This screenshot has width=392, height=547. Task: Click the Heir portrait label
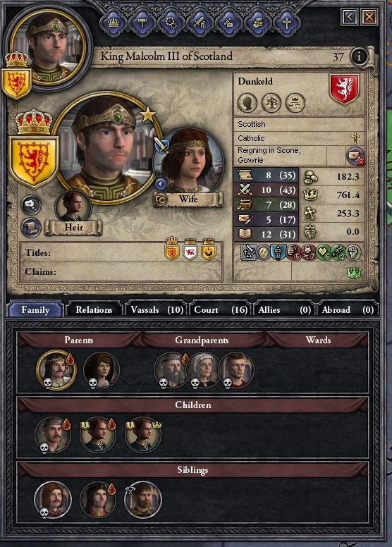(73, 228)
